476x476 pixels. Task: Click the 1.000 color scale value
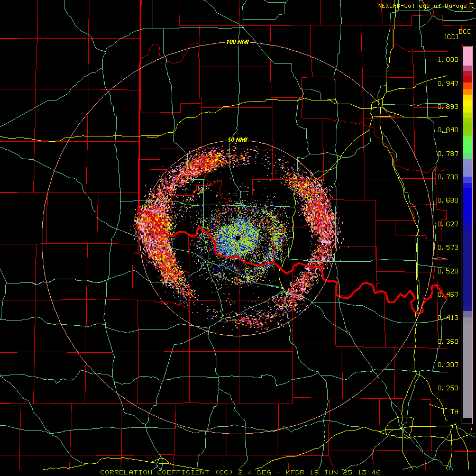click(448, 59)
